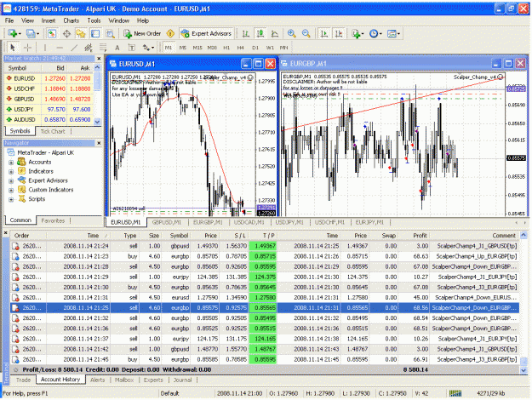Select the USDJPY row in Market Watch
This screenshot has width=532, height=400.
(49, 109)
